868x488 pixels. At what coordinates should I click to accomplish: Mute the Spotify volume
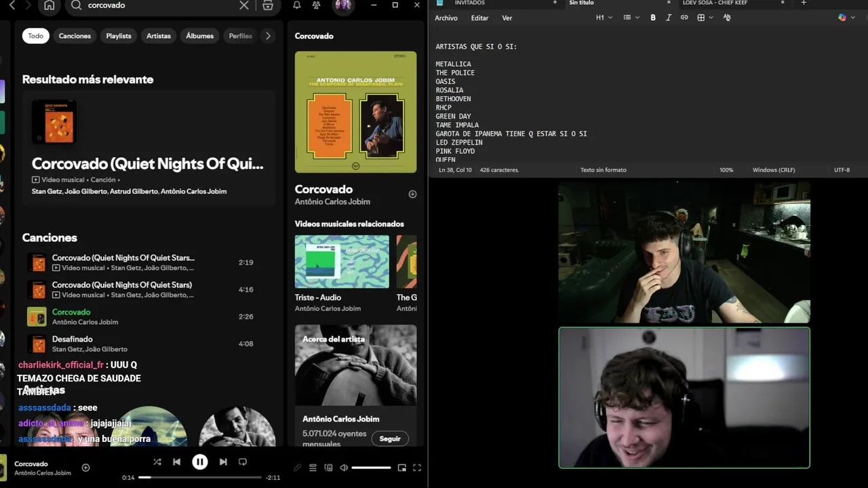pos(344,468)
